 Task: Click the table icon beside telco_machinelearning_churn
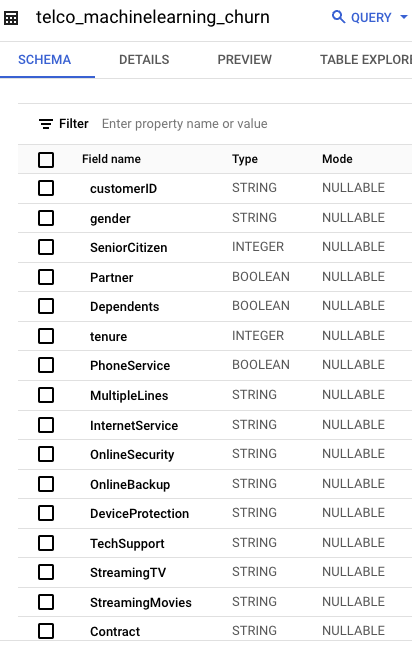coord(11,18)
